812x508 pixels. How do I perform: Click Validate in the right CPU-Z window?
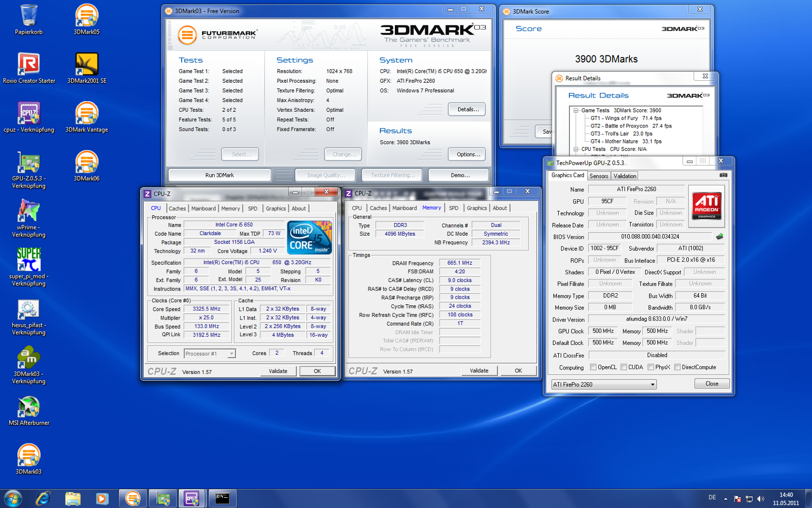[479, 371]
